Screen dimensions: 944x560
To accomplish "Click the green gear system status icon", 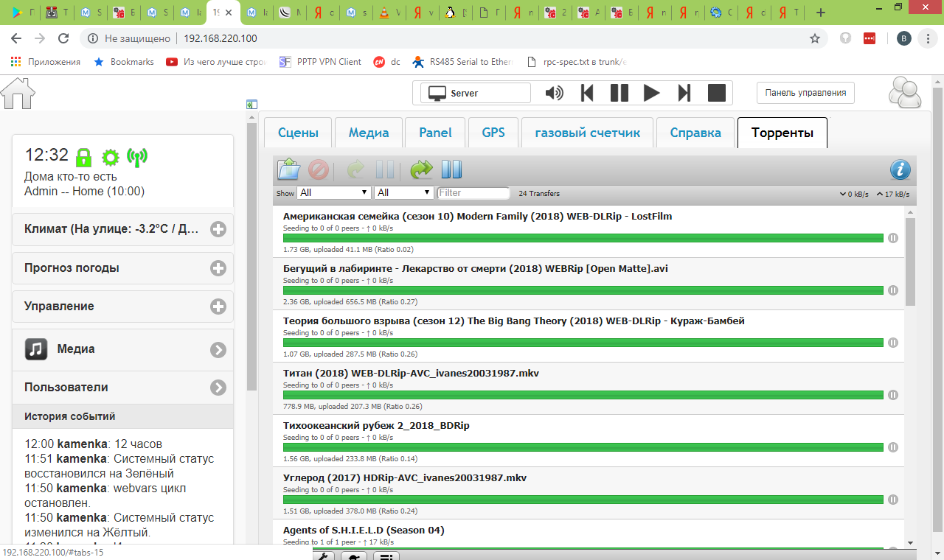I will point(110,156).
